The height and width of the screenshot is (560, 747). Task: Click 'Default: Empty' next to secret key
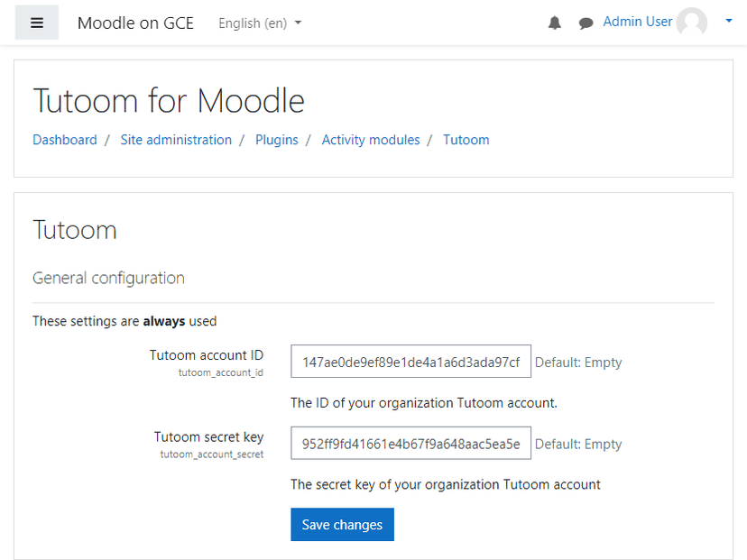tap(578, 445)
